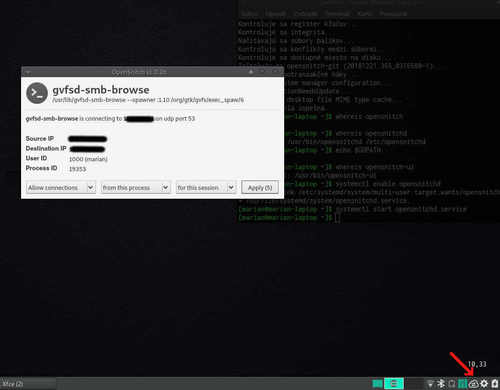Image resolution: width=500 pixels, height=390 pixels.
Task: Click the gvfsd-smb-browse terminal app icon
Action: coord(37,93)
